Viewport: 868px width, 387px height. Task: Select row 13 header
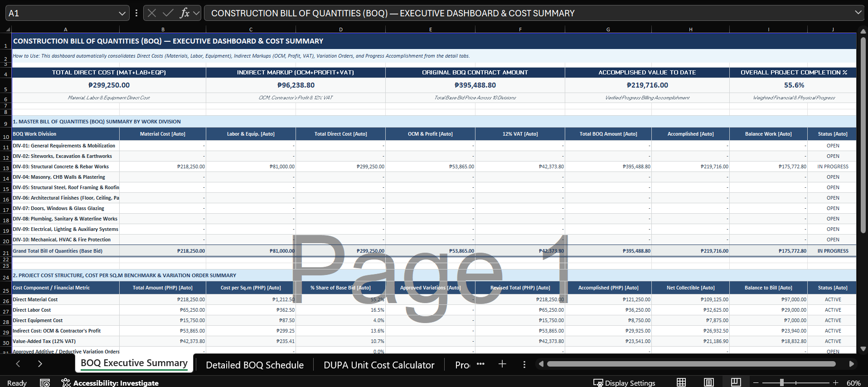click(x=6, y=167)
